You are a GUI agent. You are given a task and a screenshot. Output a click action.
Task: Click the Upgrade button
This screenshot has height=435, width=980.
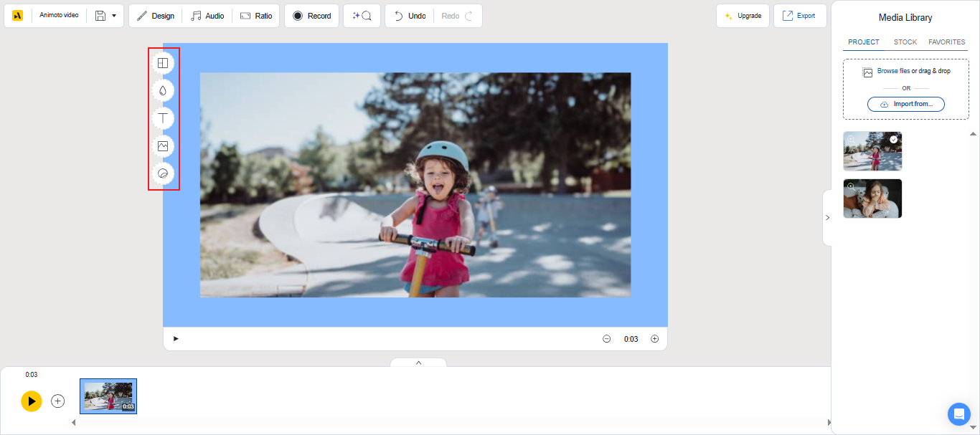click(743, 16)
